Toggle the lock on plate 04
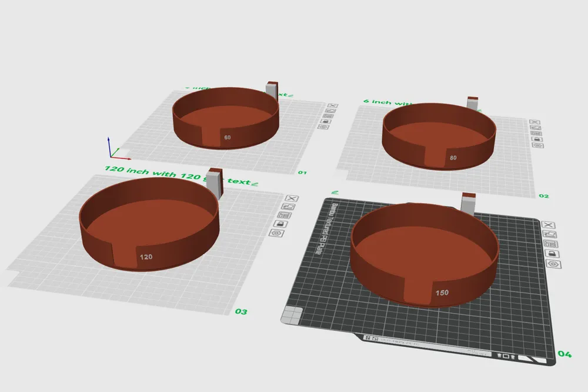The height and width of the screenshot is (392, 588). (552, 254)
